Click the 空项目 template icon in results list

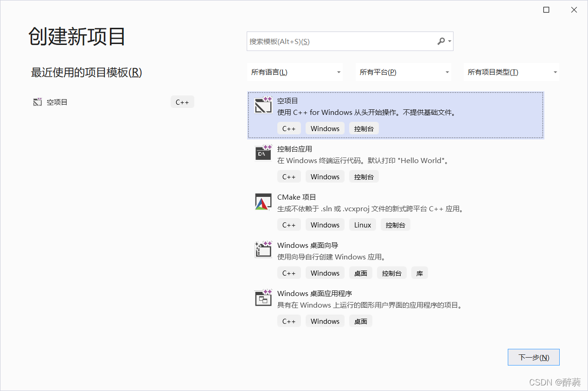pyautogui.click(x=263, y=105)
